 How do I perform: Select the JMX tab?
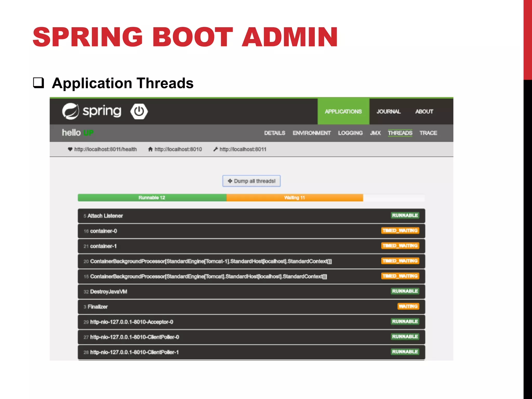[x=375, y=133]
